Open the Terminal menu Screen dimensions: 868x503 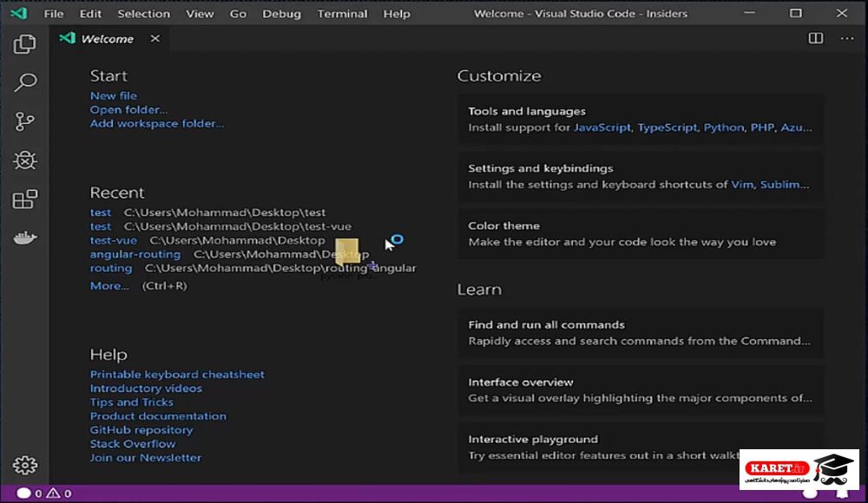(342, 14)
